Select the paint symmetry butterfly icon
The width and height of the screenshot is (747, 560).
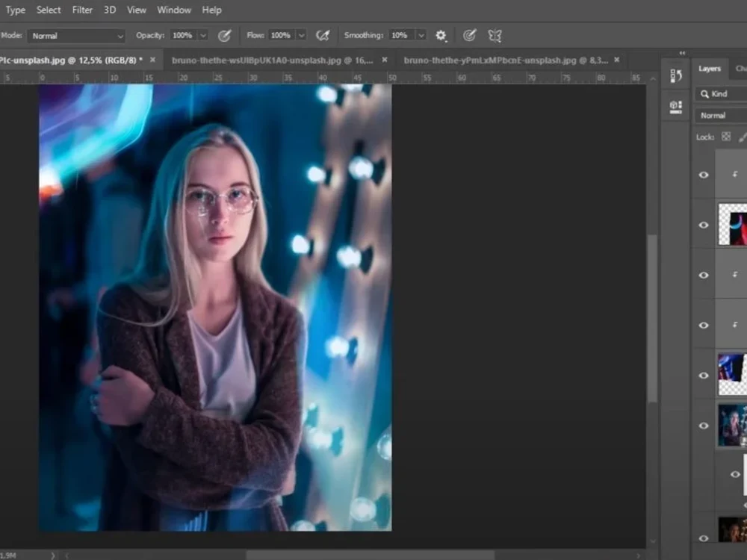(493, 35)
